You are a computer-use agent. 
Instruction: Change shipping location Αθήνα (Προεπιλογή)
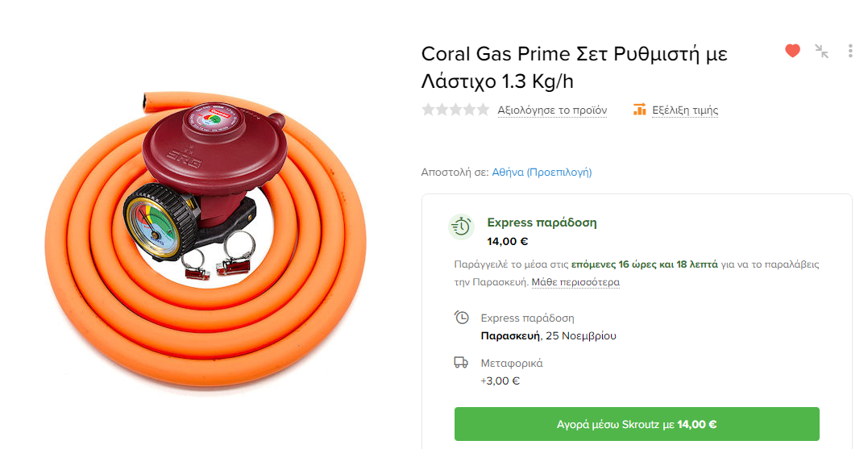click(542, 173)
